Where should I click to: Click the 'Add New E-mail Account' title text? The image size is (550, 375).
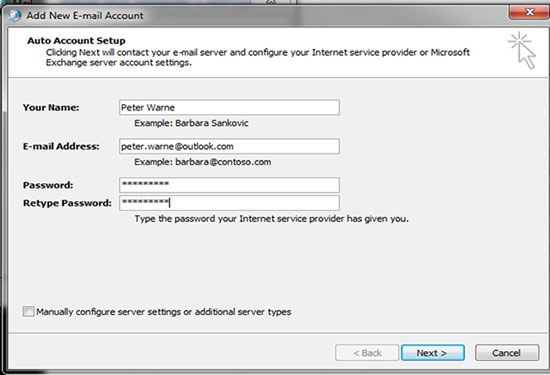(x=85, y=15)
